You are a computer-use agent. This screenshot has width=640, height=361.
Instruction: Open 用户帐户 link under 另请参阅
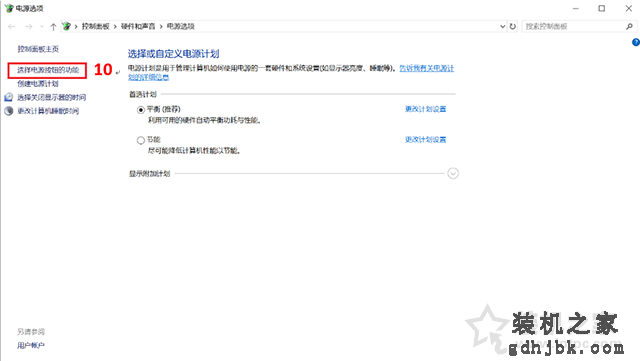[31, 345]
